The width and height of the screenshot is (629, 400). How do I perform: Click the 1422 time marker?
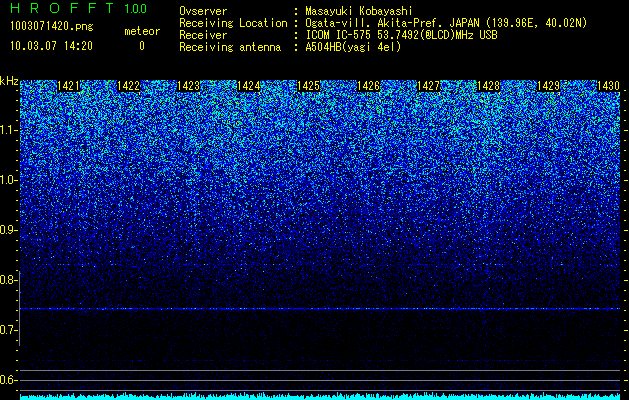click(128, 86)
